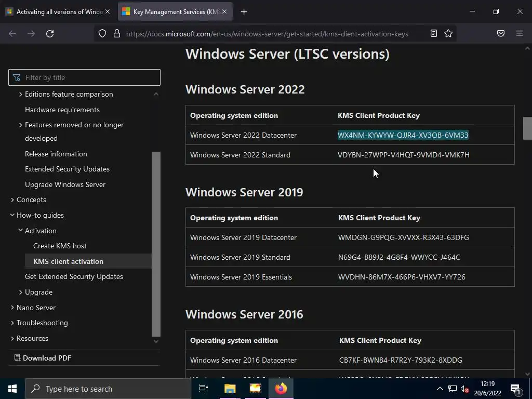Open Upgrade Windows Server page
This screenshot has height=399, width=532.
coord(65,184)
